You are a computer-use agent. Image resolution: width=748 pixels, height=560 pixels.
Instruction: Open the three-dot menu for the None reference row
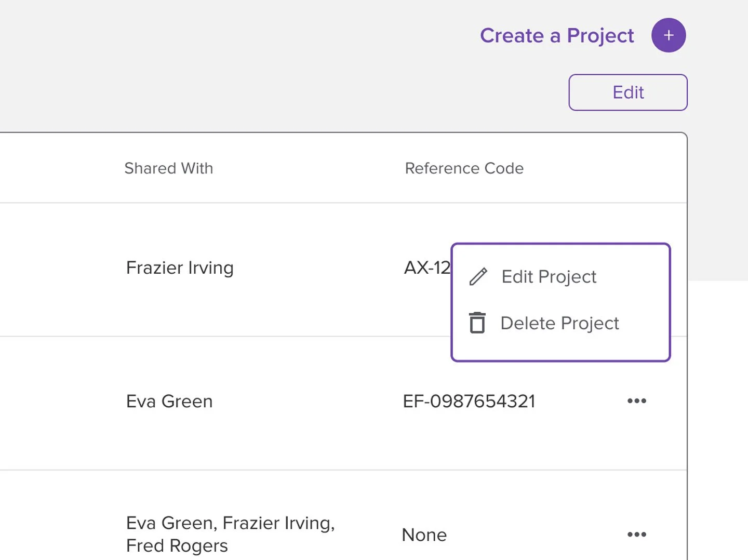coord(636,535)
